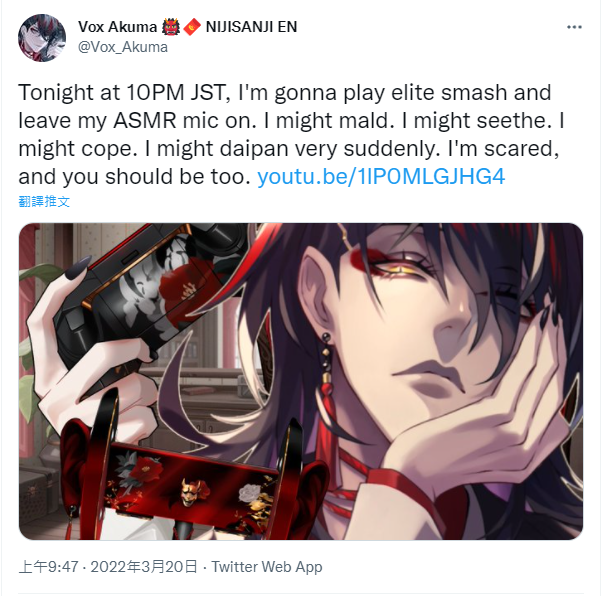The width and height of the screenshot is (601, 596).
Task: Open the Vox Akuma display name link
Action: tap(117, 27)
